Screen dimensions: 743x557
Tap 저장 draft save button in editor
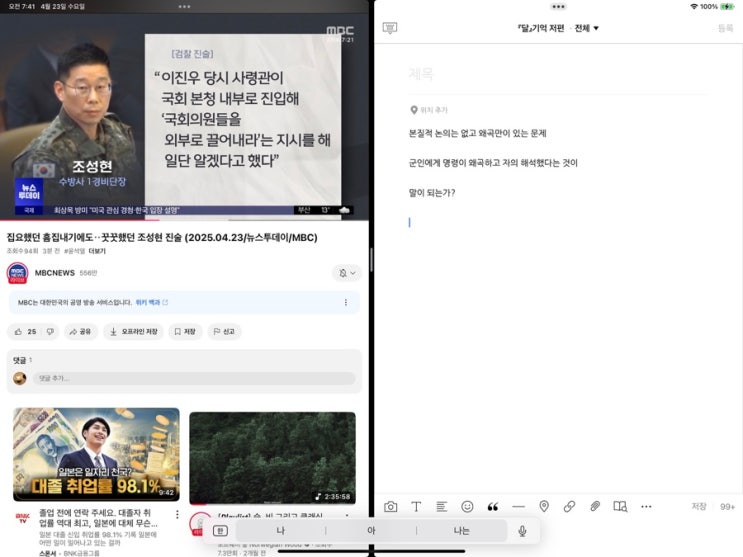coord(699,506)
